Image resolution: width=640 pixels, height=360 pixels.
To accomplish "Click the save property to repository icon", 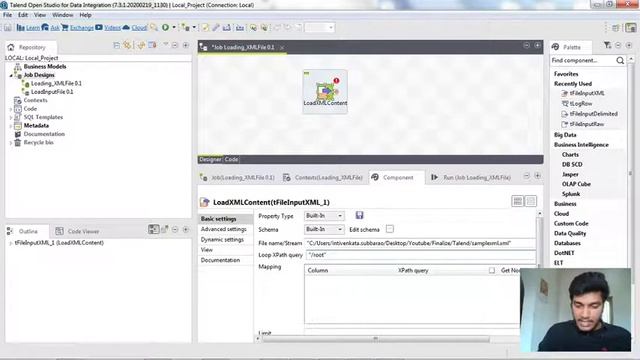I will [x=359, y=216].
